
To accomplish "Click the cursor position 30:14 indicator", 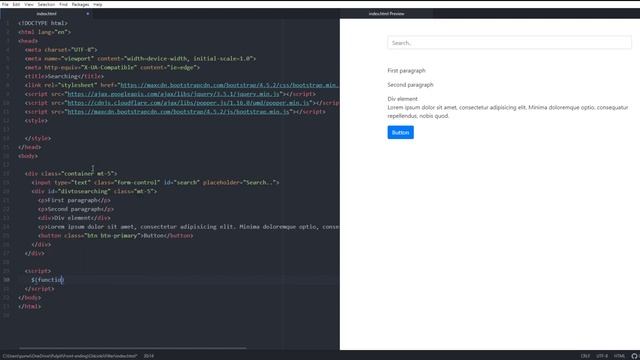I will tap(149, 356).
